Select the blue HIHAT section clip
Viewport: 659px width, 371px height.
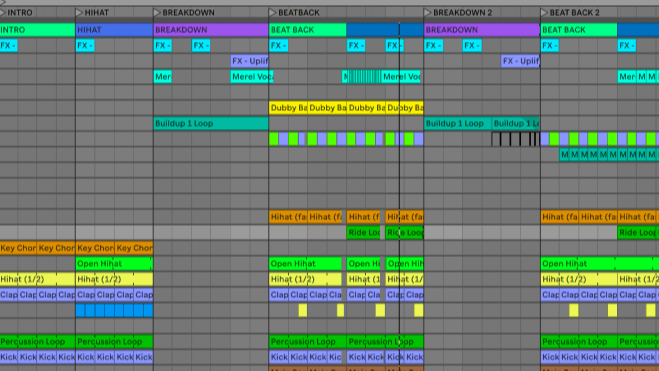[114, 30]
